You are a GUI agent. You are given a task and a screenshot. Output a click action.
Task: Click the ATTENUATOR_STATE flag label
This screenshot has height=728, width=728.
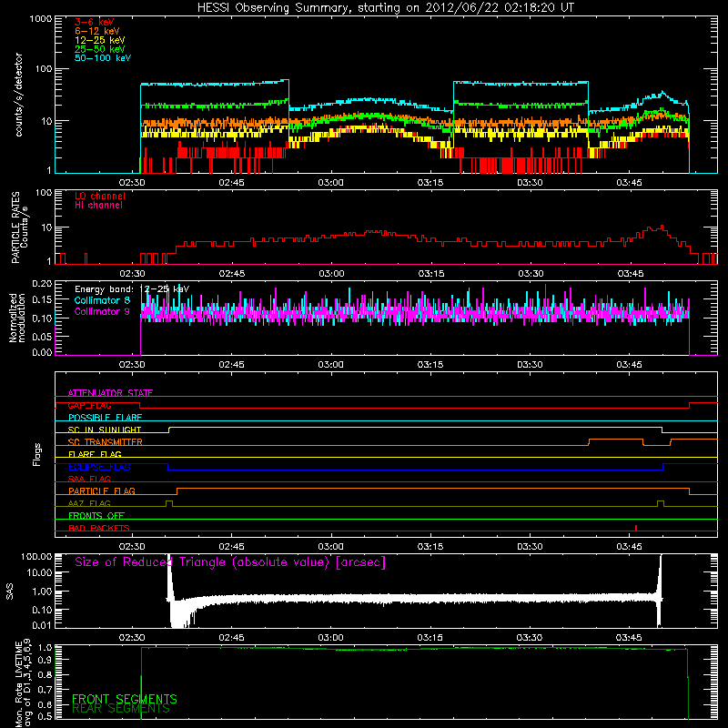click(x=110, y=393)
